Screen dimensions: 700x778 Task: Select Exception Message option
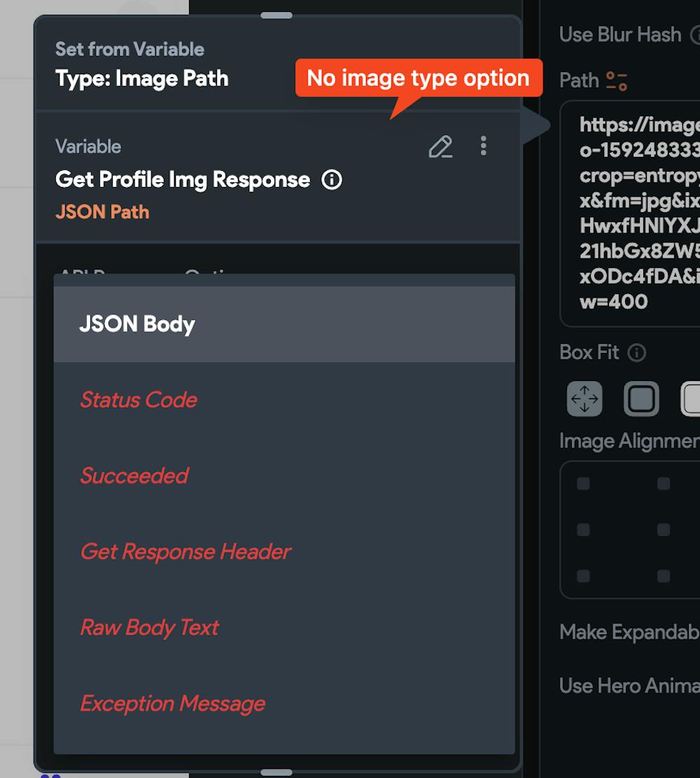[284, 704]
